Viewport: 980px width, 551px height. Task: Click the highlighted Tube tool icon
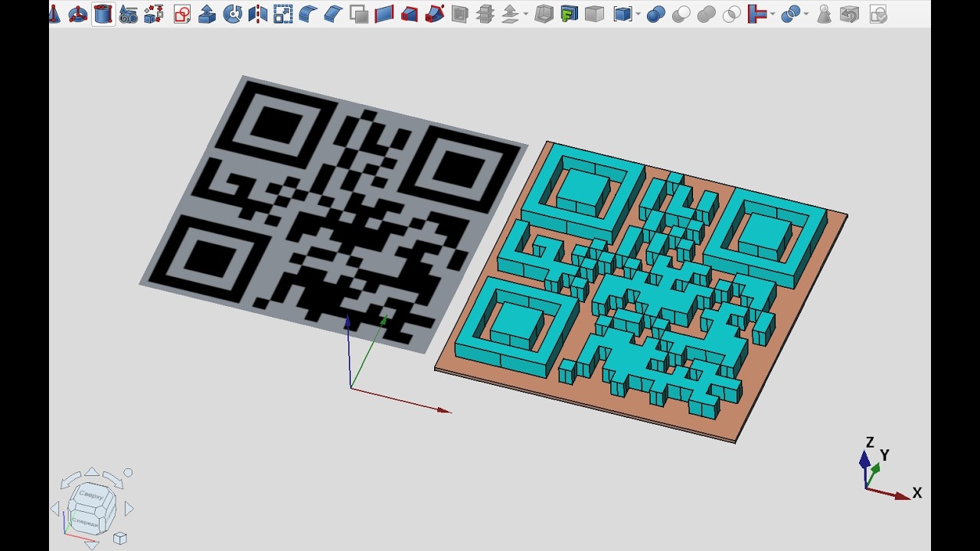coord(103,14)
